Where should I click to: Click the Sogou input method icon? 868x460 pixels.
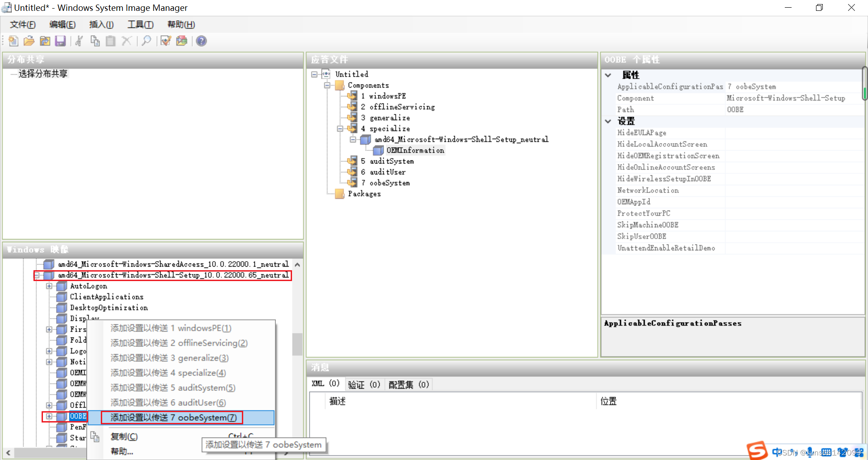pyautogui.click(x=757, y=451)
